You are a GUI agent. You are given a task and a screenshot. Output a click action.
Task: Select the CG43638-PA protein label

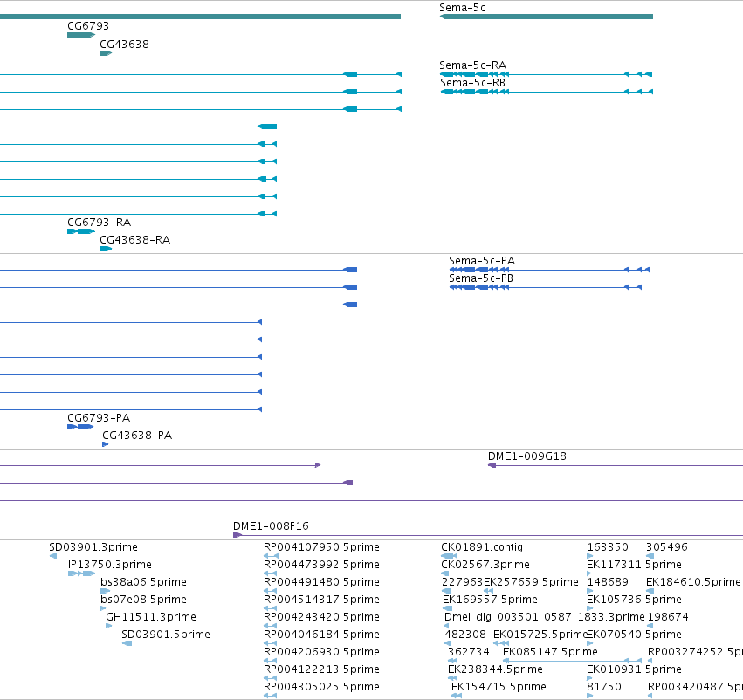pos(137,436)
